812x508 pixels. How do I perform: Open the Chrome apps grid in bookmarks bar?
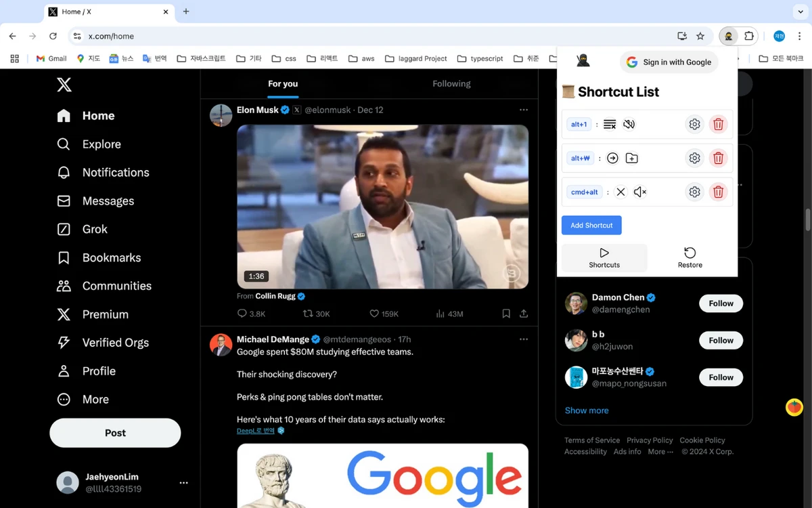pos(14,59)
